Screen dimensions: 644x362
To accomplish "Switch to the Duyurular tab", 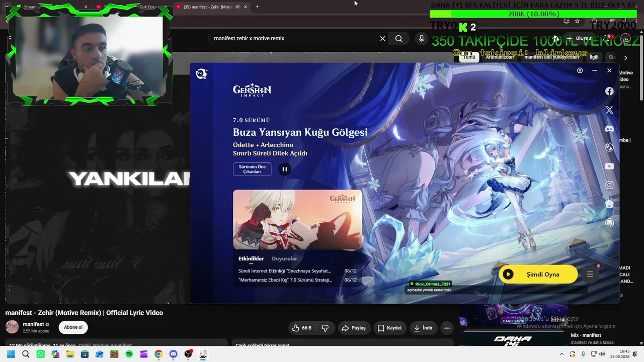I will point(284,259).
